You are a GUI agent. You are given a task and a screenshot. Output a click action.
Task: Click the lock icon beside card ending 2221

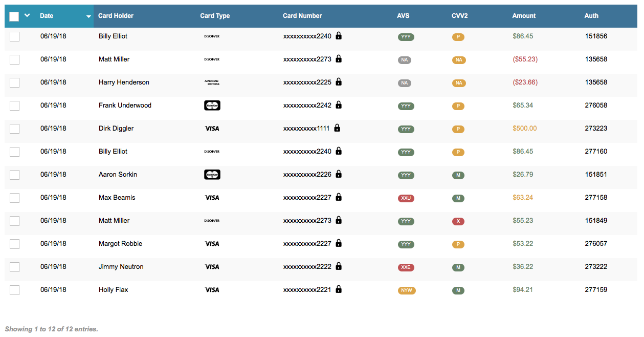[x=338, y=289]
